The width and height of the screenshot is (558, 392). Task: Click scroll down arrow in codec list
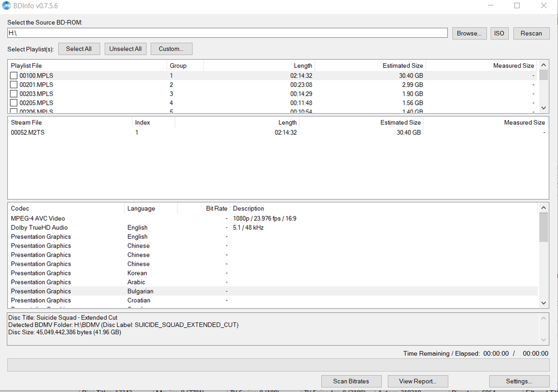[x=543, y=303]
